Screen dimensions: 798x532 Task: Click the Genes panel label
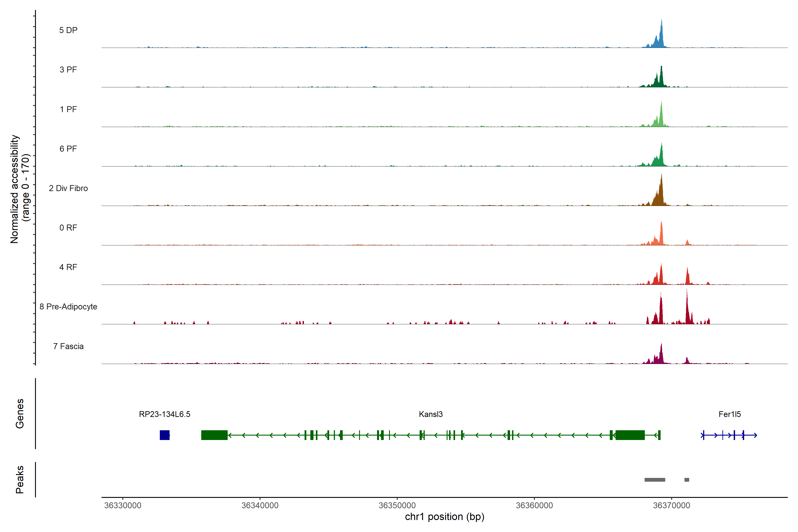pos(20,414)
